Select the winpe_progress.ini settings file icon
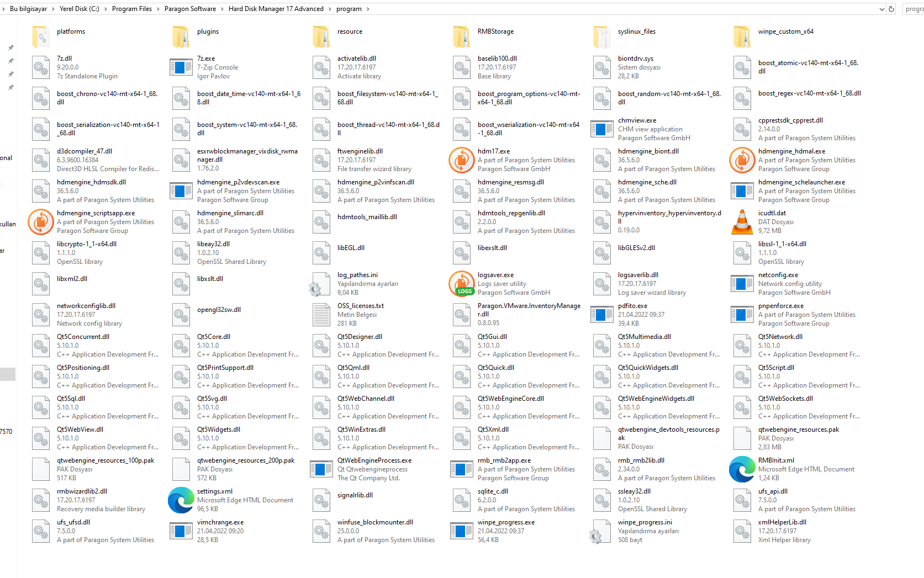The width and height of the screenshot is (924, 578). click(x=600, y=531)
